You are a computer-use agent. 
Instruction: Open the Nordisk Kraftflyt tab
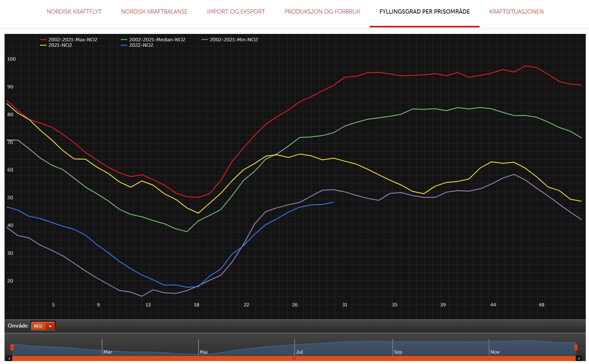[74, 12]
